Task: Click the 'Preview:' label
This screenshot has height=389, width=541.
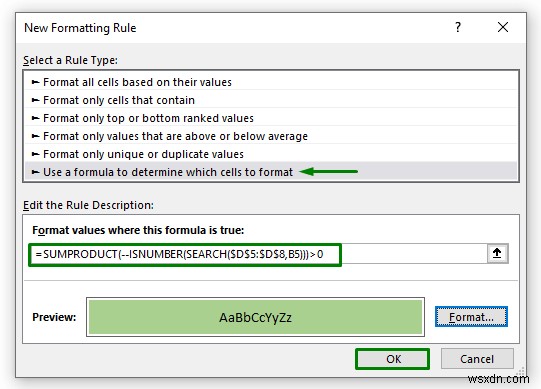Action: [x=54, y=317]
